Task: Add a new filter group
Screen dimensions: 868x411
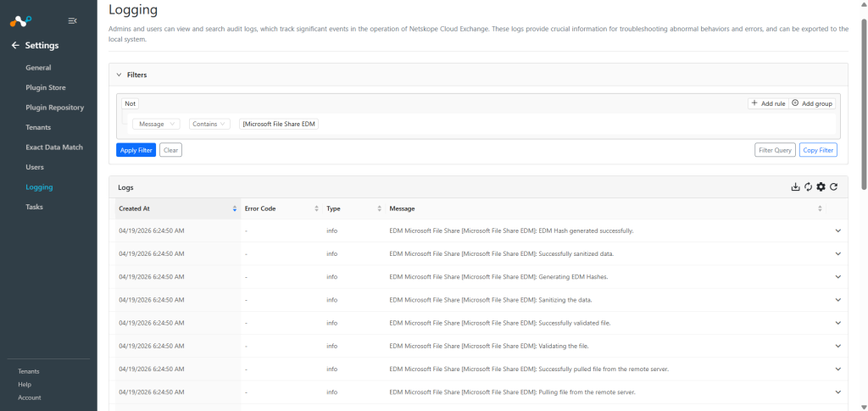Action: pyautogui.click(x=812, y=103)
